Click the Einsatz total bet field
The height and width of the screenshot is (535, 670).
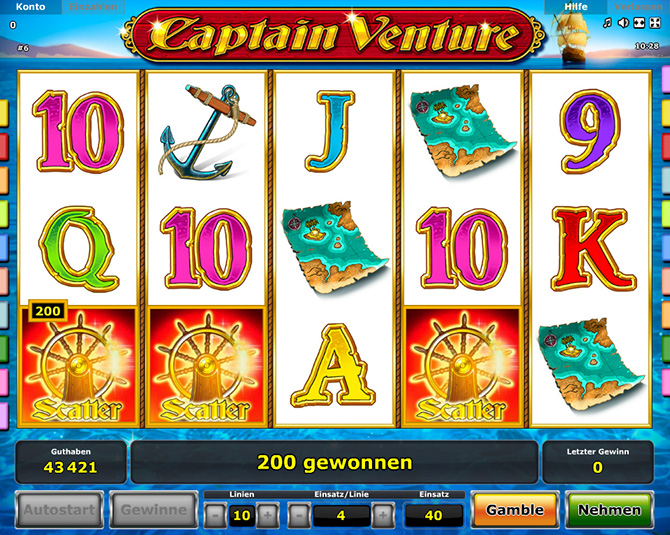(x=434, y=515)
